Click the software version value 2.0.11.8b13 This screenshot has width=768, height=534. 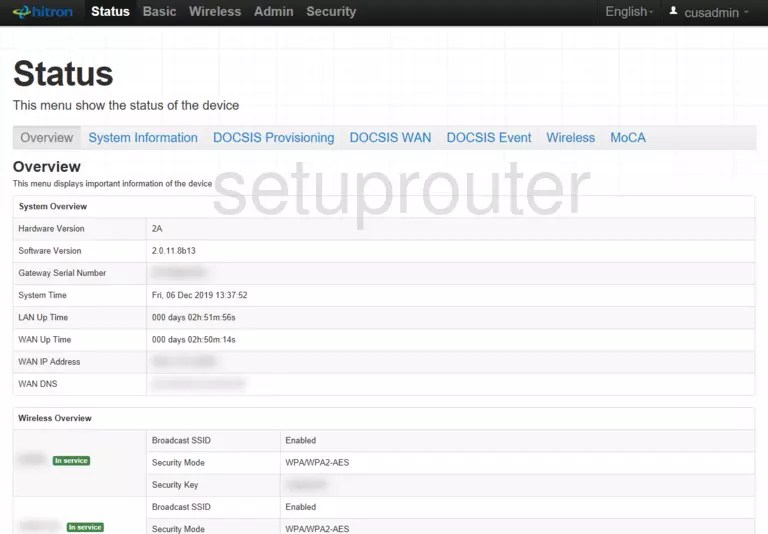point(173,251)
